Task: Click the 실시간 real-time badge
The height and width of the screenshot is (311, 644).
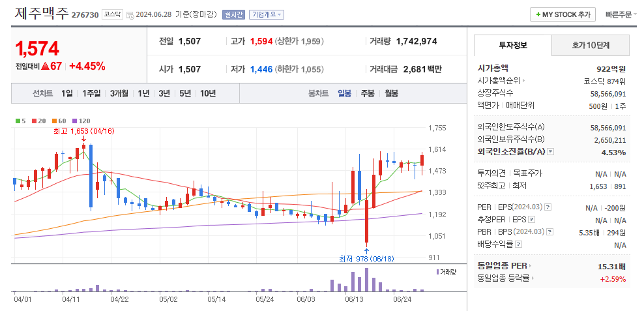Action: point(233,15)
